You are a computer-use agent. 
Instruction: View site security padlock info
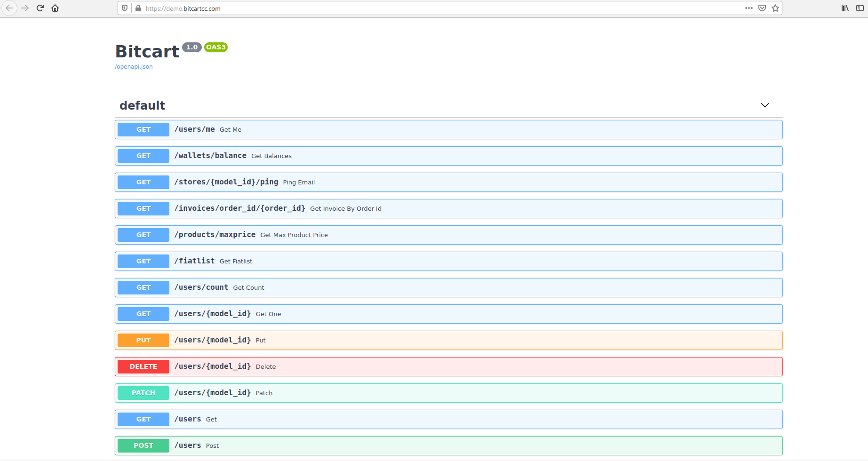point(138,8)
